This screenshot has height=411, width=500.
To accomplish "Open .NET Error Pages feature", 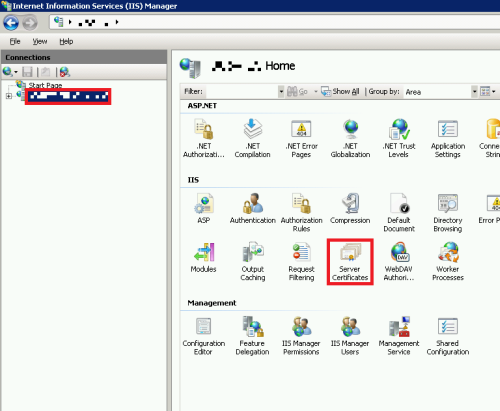I will point(301,138).
